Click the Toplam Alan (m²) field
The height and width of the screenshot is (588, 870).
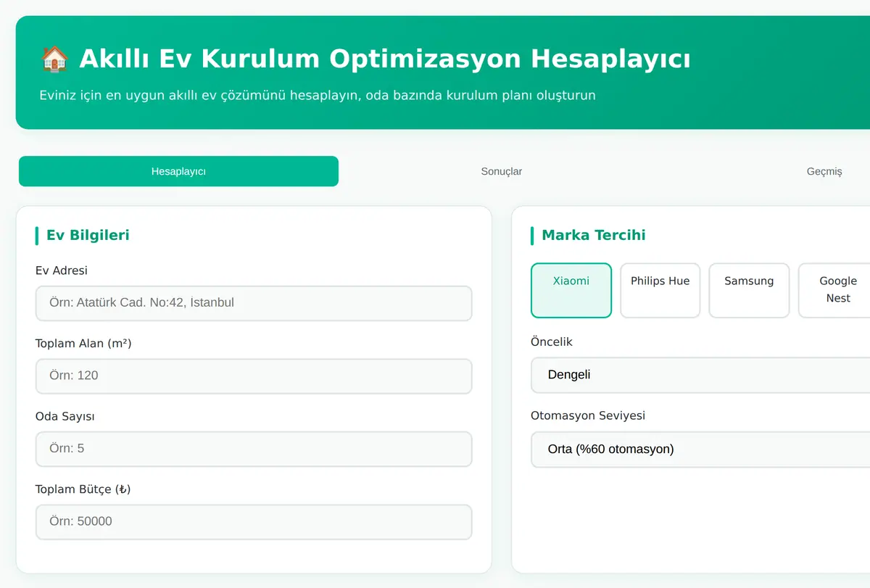(x=254, y=376)
